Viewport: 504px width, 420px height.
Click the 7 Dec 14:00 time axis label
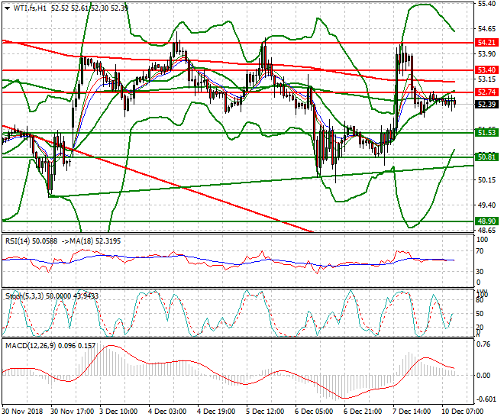[x=412, y=412]
